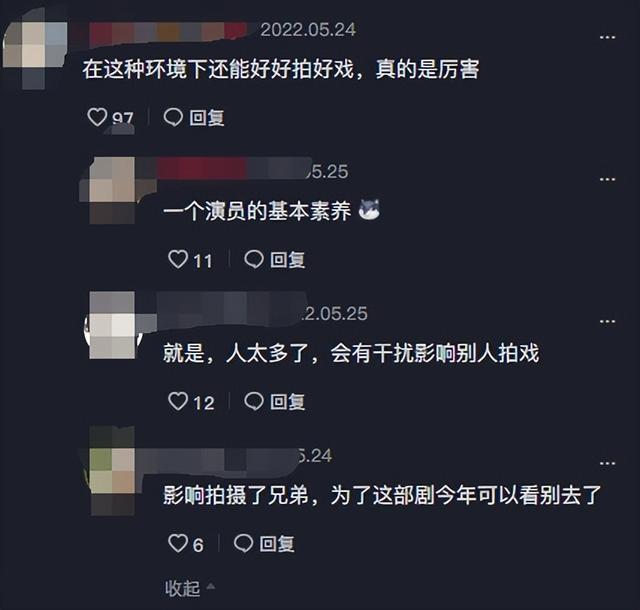Click 回复 text under the top comment
The width and height of the screenshot is (640, 610).
[207, 118]
